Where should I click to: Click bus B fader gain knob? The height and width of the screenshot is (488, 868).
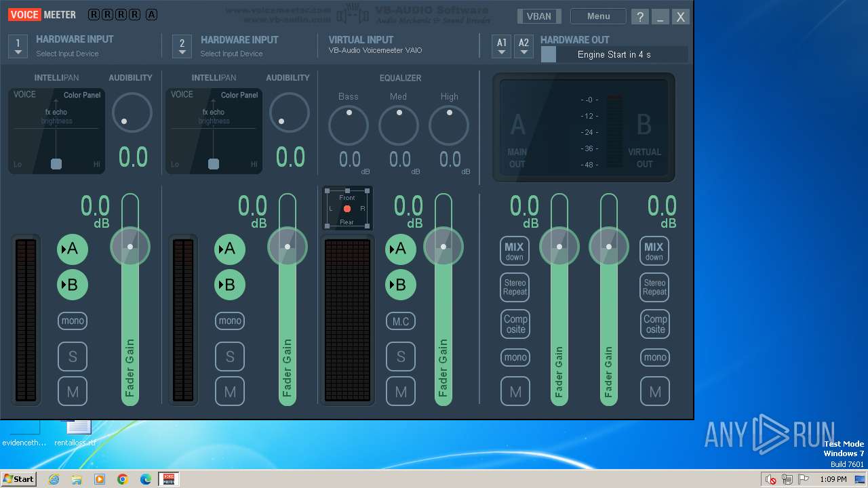pos(609,247)
